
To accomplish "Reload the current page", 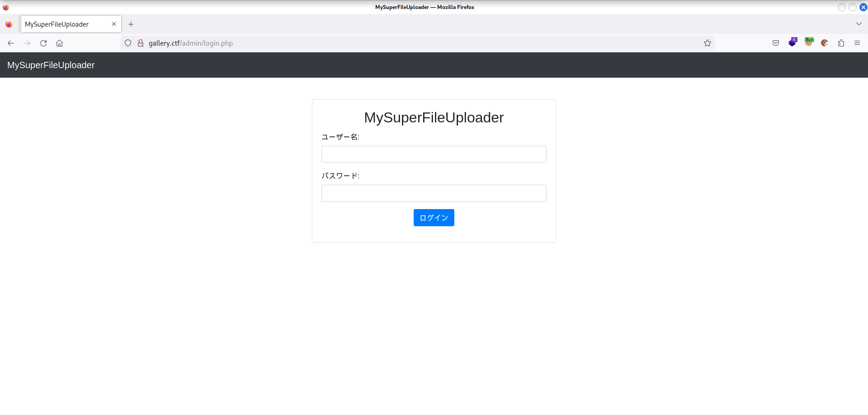I will pyautogui.click(x=43, y=43).
